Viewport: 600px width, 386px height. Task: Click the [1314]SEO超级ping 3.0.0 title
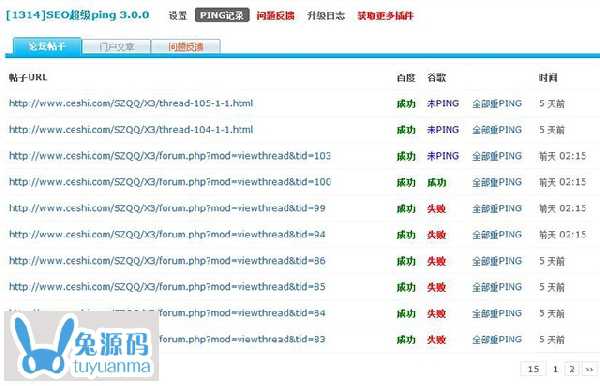pos(78,15)
